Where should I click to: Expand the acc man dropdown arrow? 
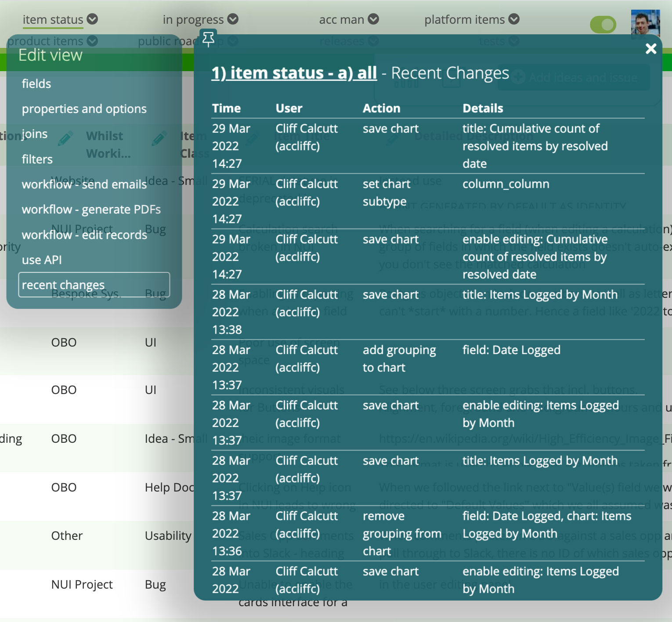pyautogui.click(x=373, y=19)
